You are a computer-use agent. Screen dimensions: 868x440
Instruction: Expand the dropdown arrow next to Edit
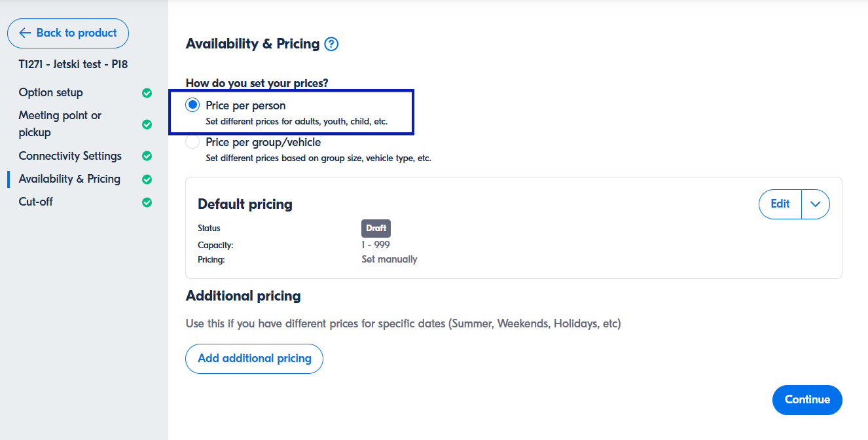pos(816,204)
